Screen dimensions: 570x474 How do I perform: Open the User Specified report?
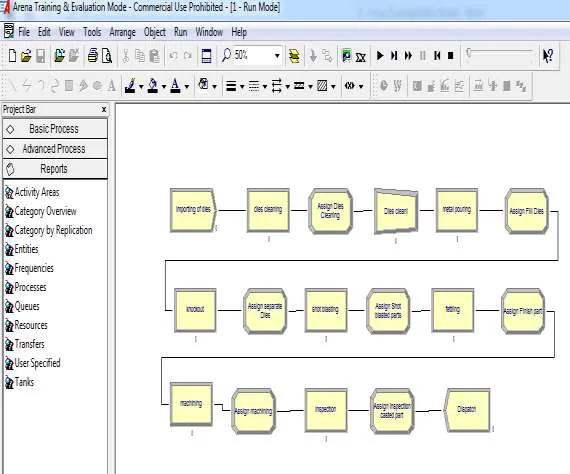pos(37,363)
